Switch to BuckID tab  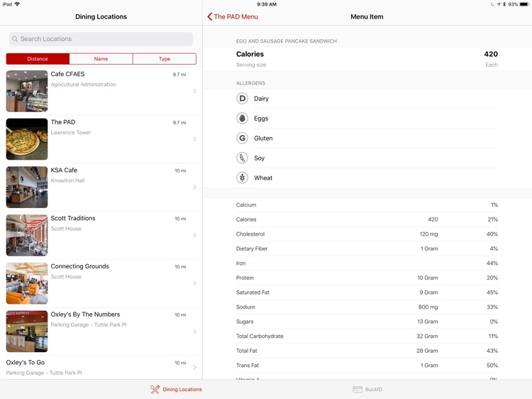coord(367,389)
